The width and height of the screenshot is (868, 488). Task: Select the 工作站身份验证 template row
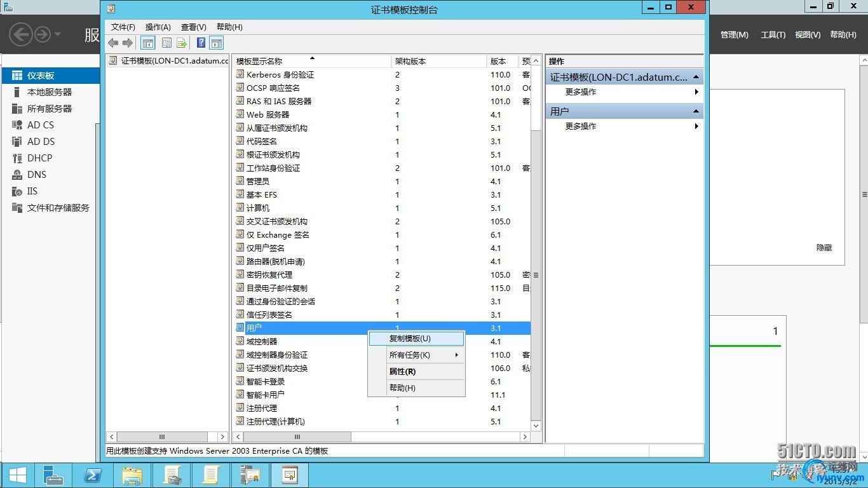tap(381, 168)
